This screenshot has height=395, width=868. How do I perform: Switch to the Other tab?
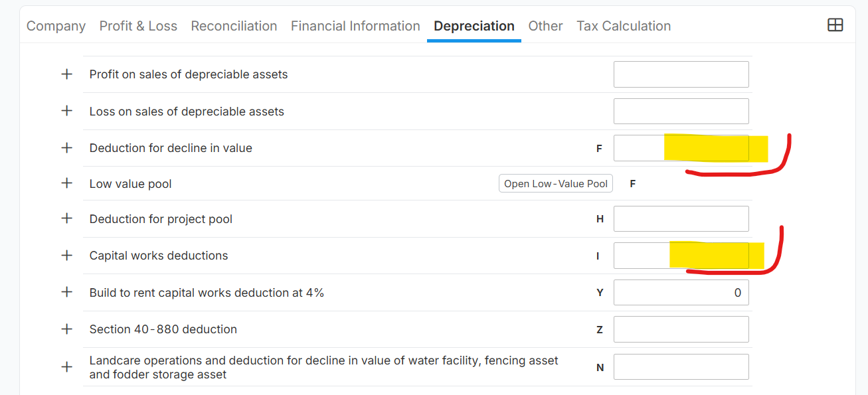click(x=545, y=26)
